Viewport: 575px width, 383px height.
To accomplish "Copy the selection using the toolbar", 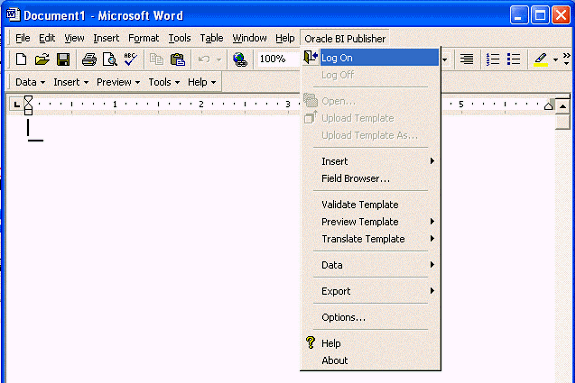I will coord(157,59).
